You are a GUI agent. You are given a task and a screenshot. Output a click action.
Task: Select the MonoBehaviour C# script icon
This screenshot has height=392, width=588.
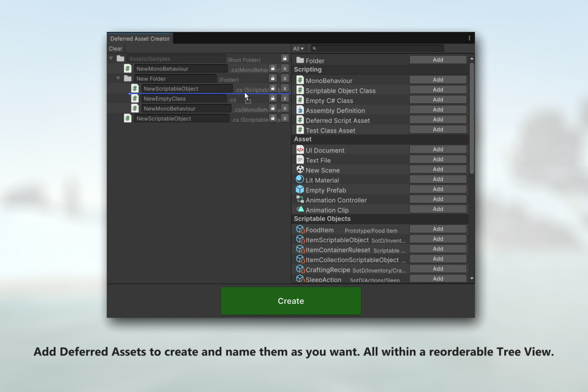[x=299, y=79]
